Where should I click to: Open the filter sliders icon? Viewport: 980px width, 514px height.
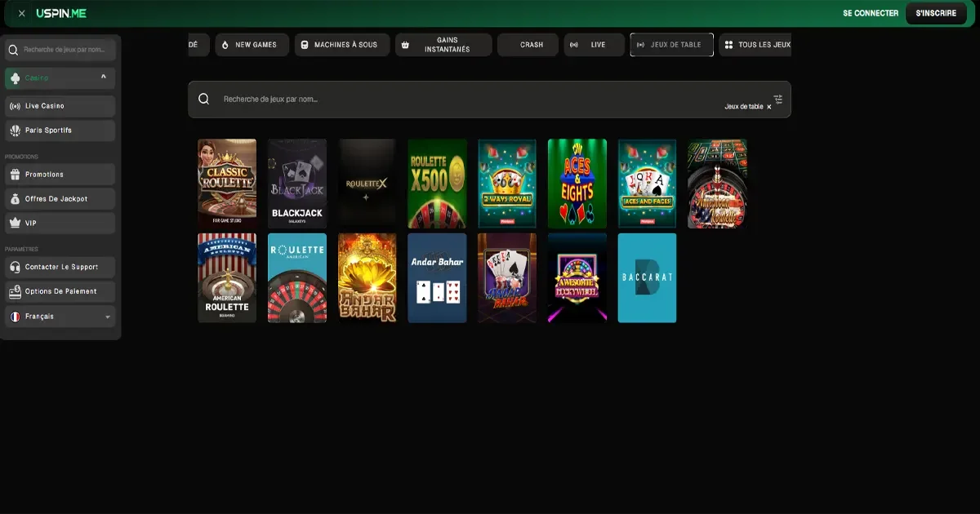(778, 100)
